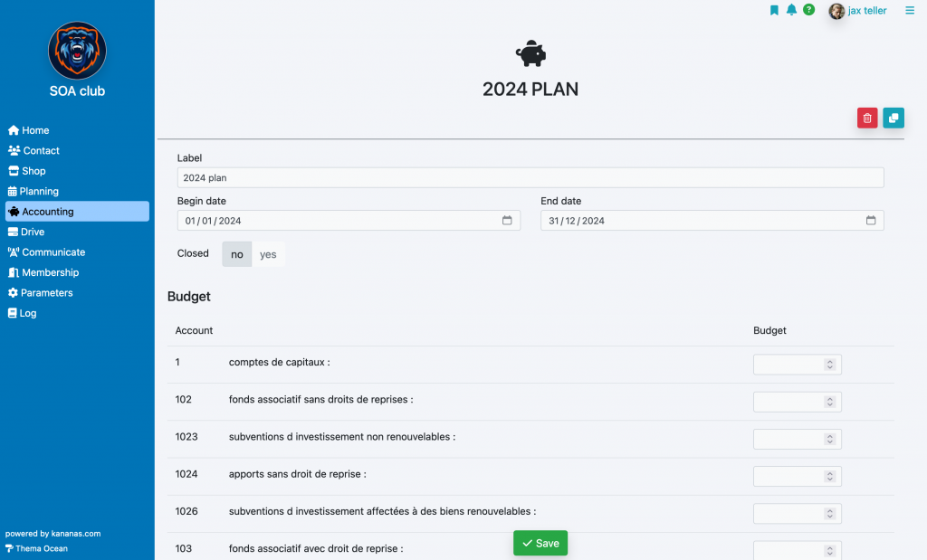Open the Begin date calendar picker
The width and height of the screenshot is (927, 560).
coord(507,221)
